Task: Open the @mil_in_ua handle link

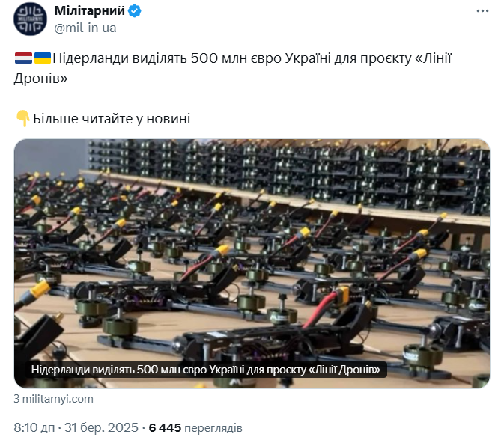Action: (85, 28)
